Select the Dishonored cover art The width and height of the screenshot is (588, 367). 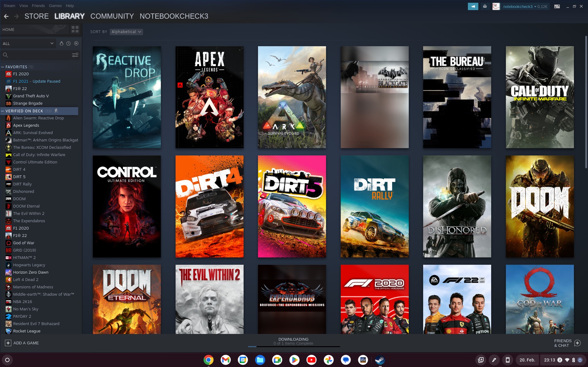pyautogui.click(x=457, y=206)
